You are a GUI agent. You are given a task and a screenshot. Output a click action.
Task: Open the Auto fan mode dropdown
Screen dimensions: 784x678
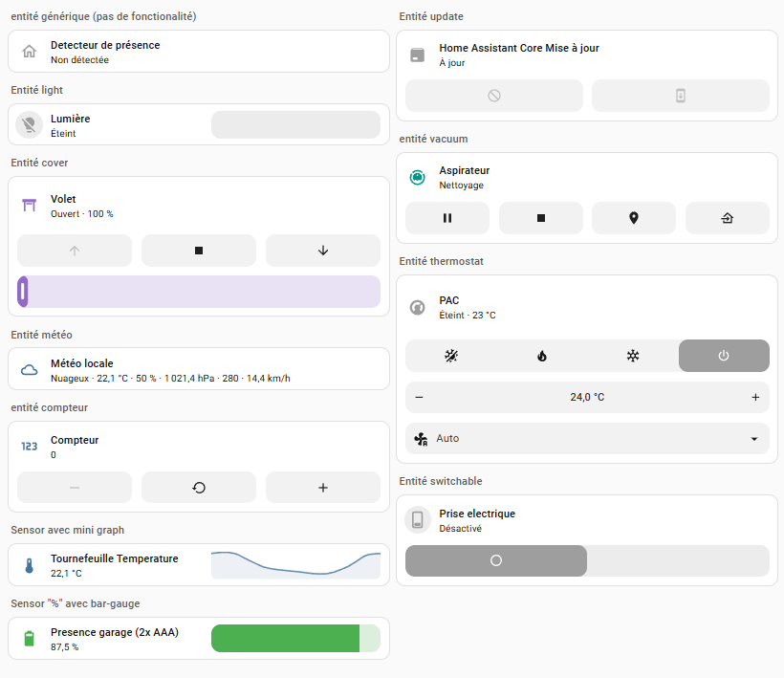click(587, 439)
